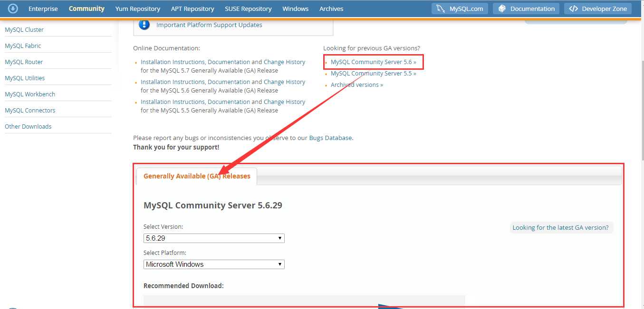Open MySQL Community Server 5.6 link
This screenshot has height=309, width=644.
pyautogui.click(x=374, y=62)
